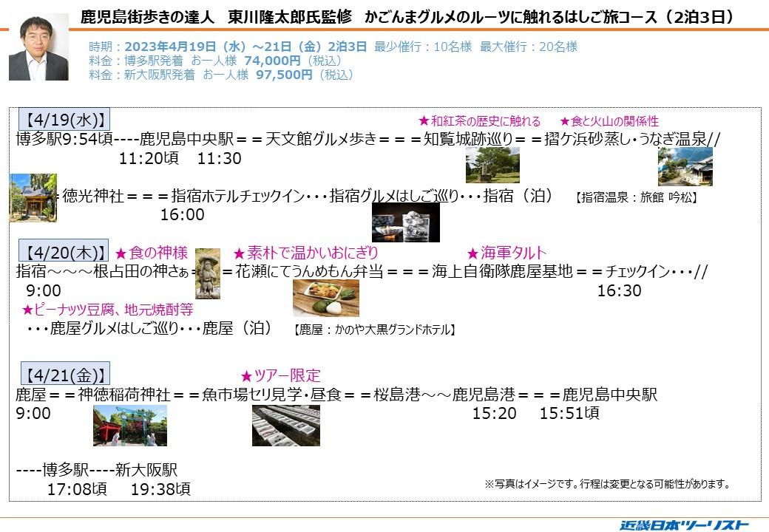Click ★海軍タルト note
The height and width of the screenshot is (532, 769).
coord(507,253)
